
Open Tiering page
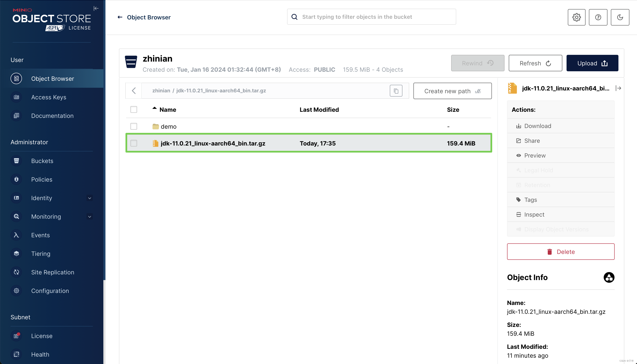click(x=52, y=253)
